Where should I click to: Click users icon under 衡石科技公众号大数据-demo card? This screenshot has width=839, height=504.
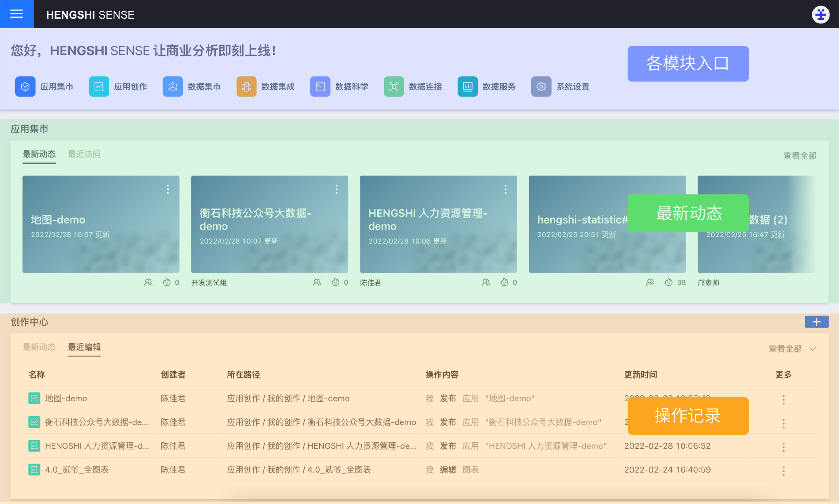[317, 283]
